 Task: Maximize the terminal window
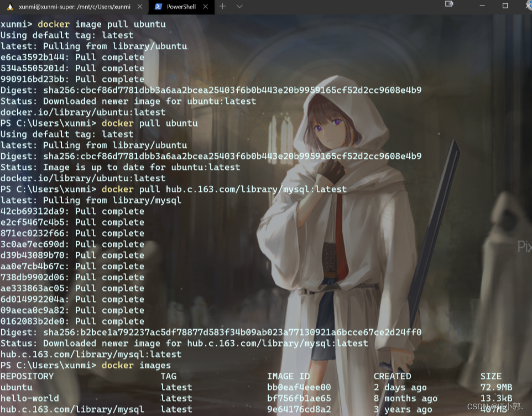click(505, 6)
